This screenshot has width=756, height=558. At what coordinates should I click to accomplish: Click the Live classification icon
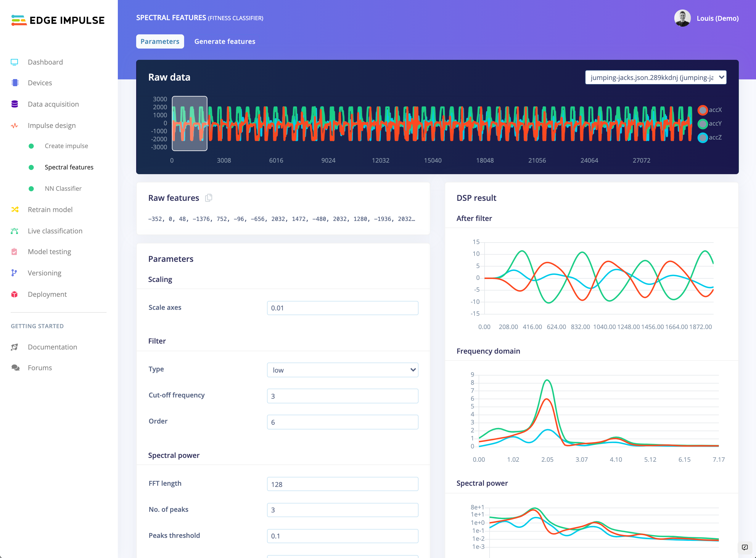(x=15, y=231)
